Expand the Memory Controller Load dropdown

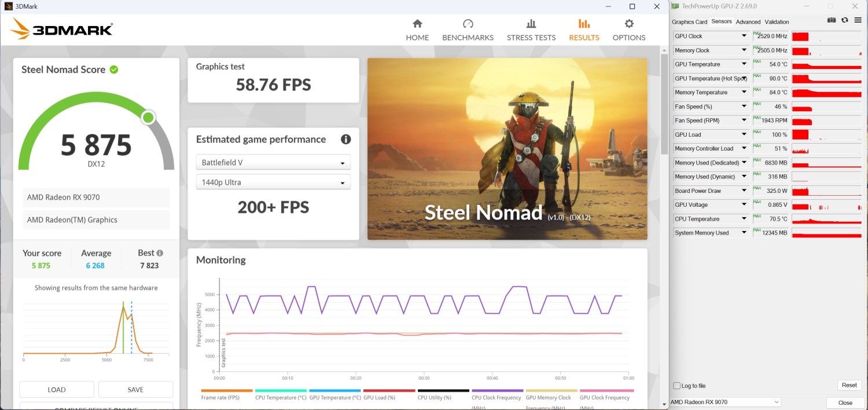click(744, 148)
